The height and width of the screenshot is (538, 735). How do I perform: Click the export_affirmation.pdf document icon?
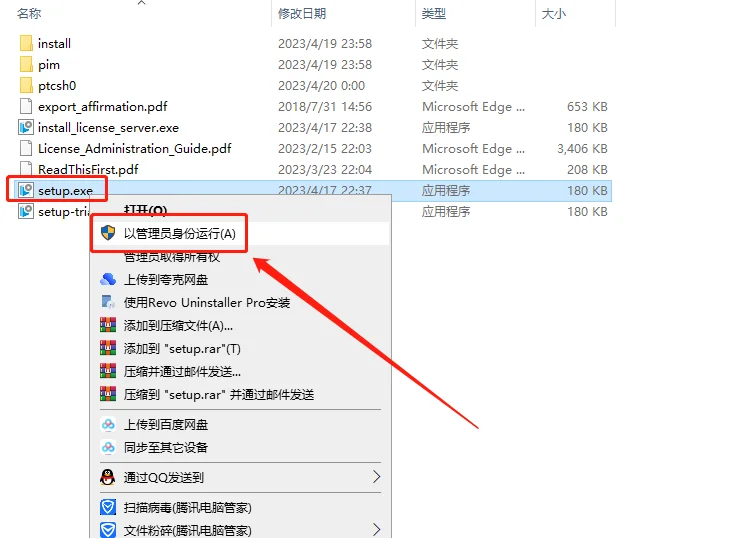pyautogui.click(x=26, y=106)
